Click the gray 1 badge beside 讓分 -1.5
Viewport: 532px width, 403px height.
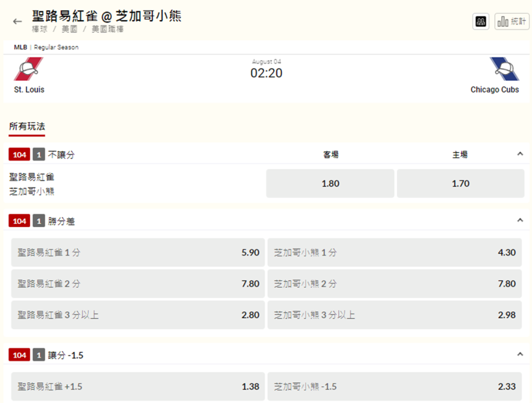click(x=38, y=355)
